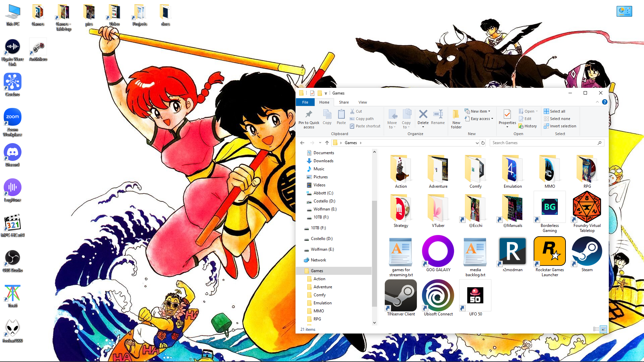Click the Search Games input field

click(547, 143)
